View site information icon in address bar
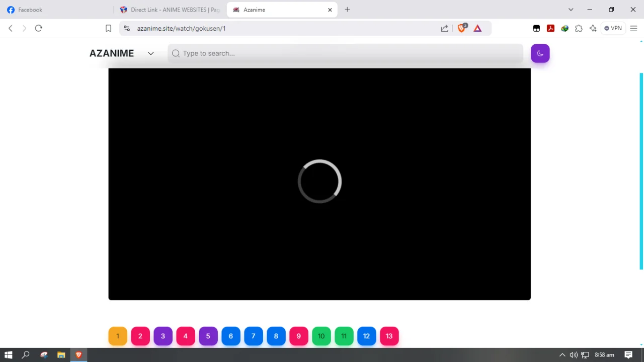644x362 pixels. 127,28
